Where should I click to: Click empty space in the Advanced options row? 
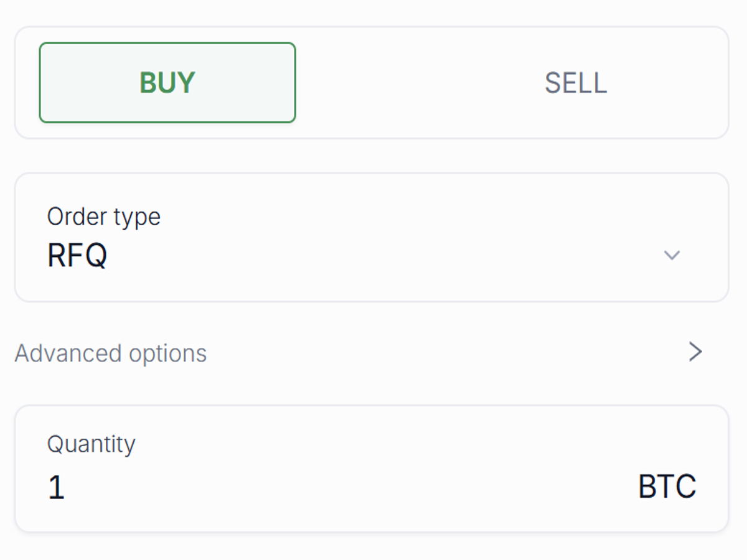(x=436, y=353)
